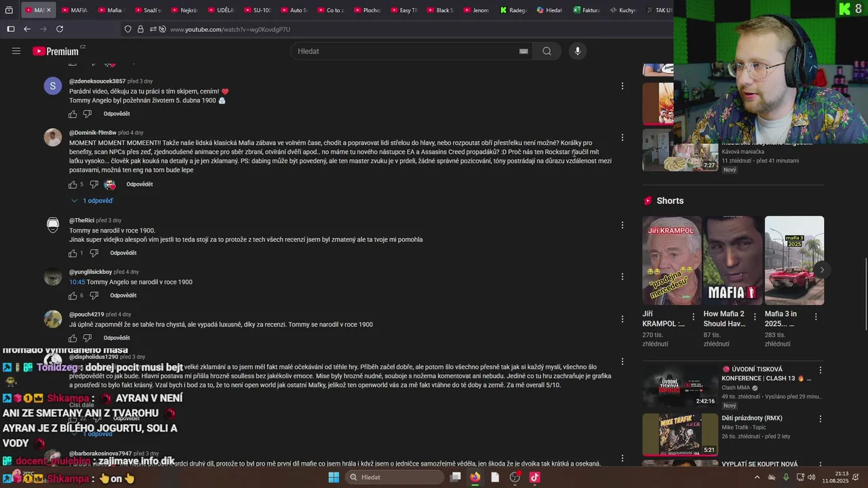Show site lock connection information

click(x=140, y=29)
